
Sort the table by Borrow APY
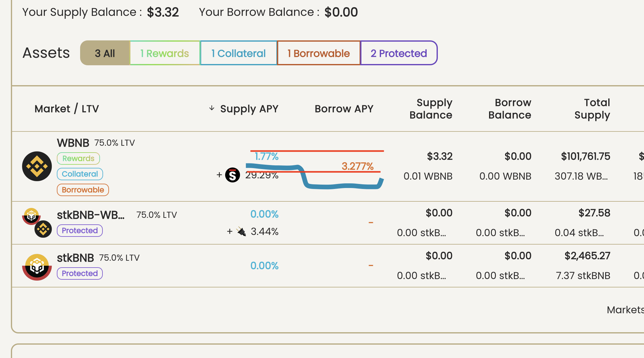tap(344, 108)
